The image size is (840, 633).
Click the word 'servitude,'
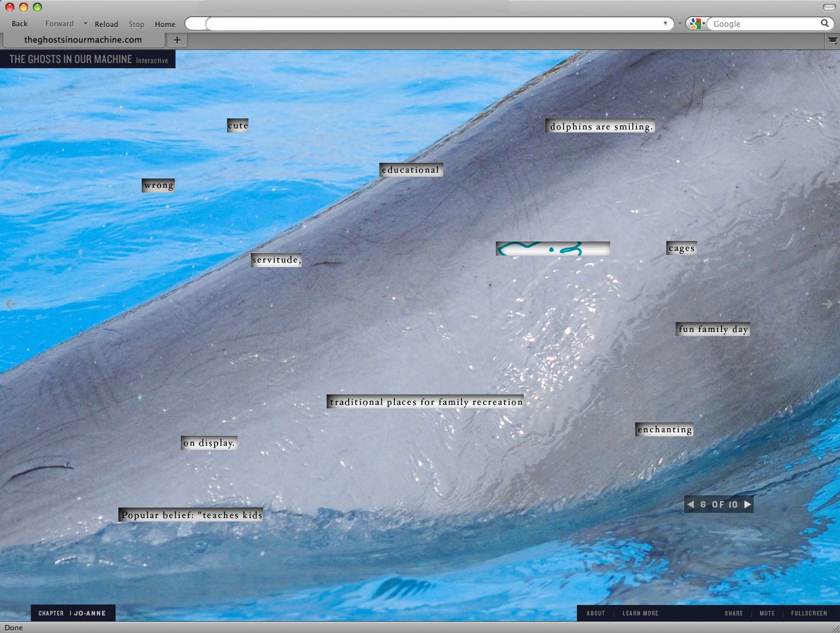tap(277, 260)
